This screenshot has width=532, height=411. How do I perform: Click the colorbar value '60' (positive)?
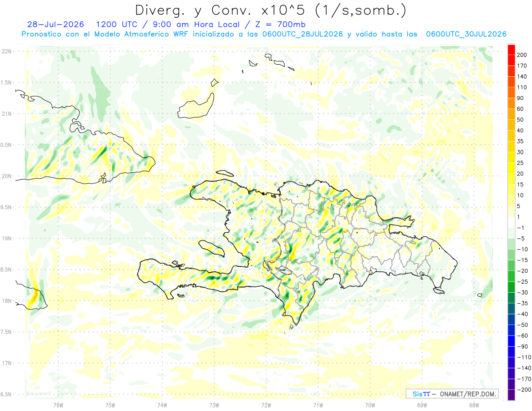tap(520, 109)
